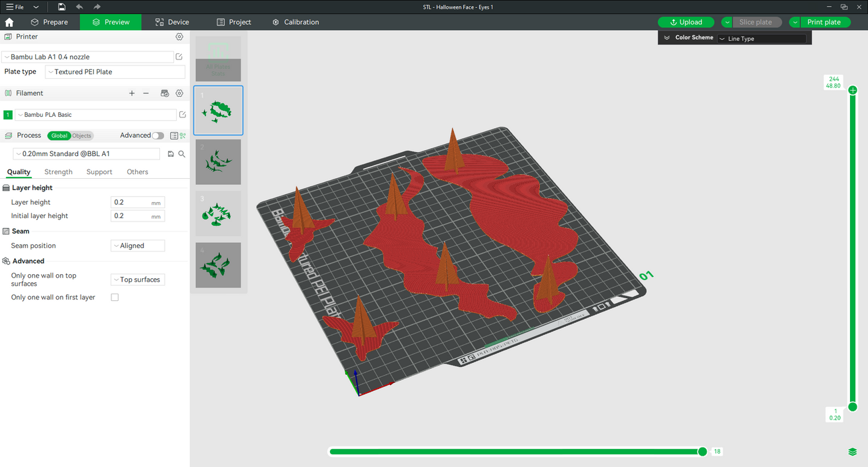The image size is (868, 467).
Task: Enable Only one wall on first layer
Action: [x=115, y=298]
